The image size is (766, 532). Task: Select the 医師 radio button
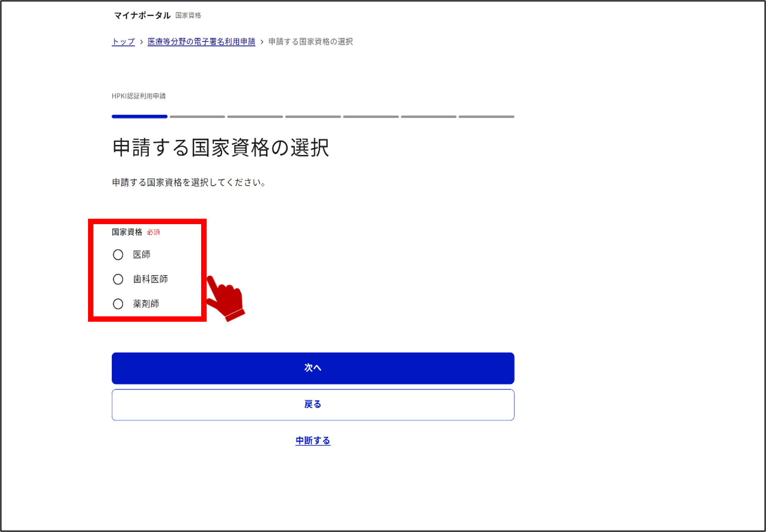click(x=118, y=255)
